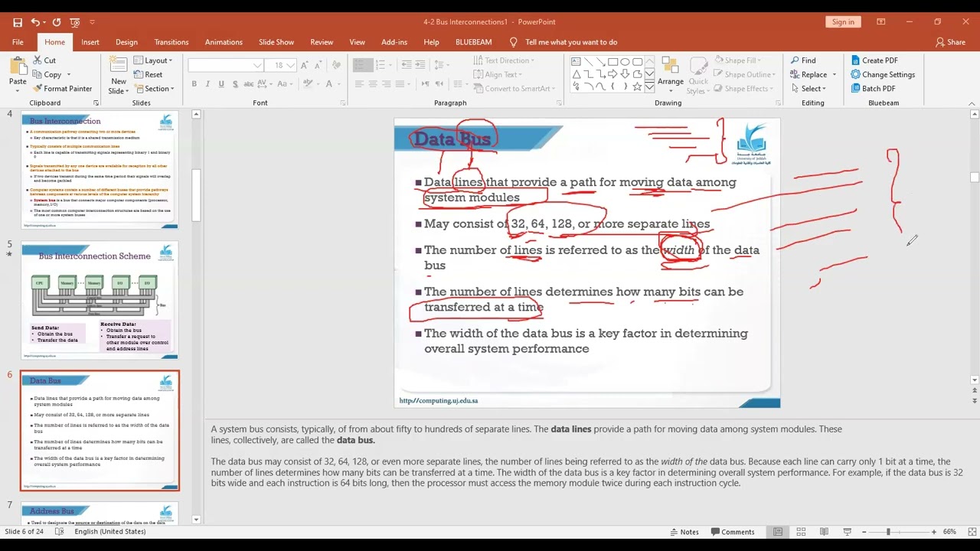Image resolution: width=980 pixels, height=551 pixels.
Task: Click the Share icon in title bar
Action: tap(950, 42)
